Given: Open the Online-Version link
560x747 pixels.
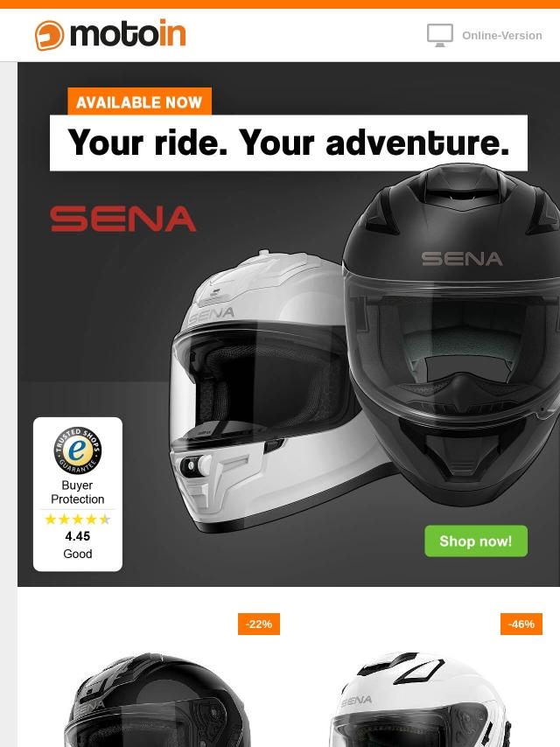Looking at the screenshot, I should [x=502, y=36].
